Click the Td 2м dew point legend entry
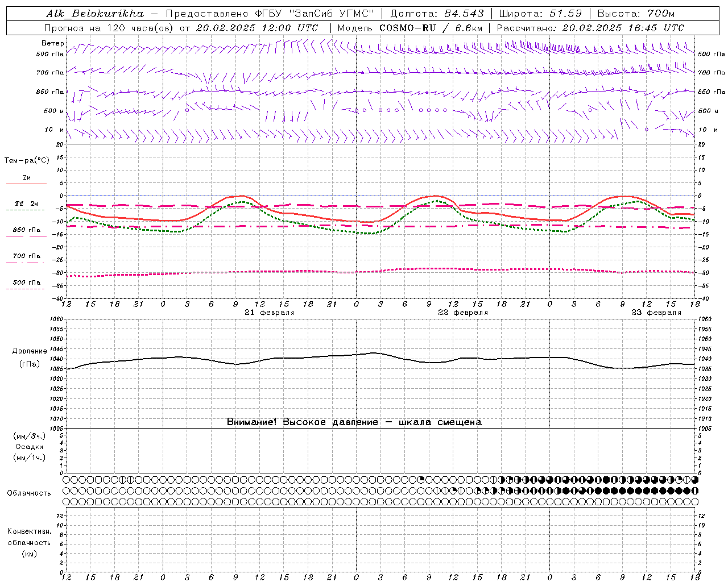 coord(27,203)
